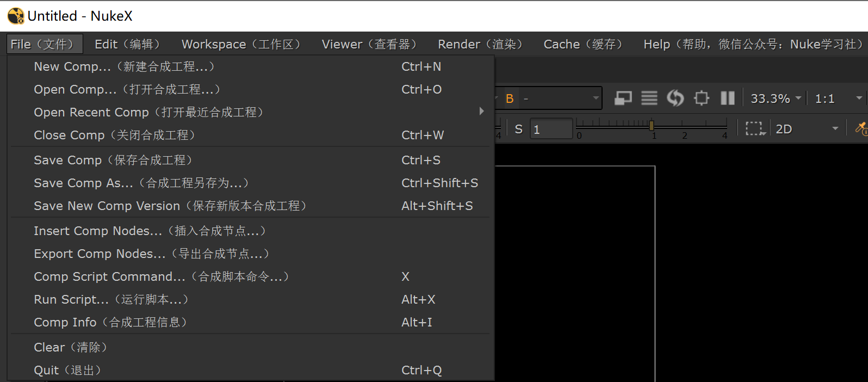Open the 1:1 ratio dropdown
The image size is (868, 382).
click(x=839, y=98)
